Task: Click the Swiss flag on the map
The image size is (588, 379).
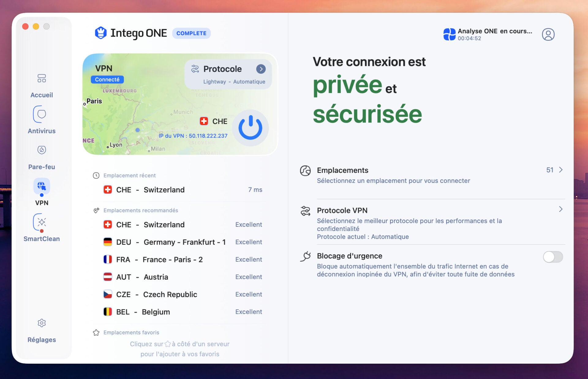Action: coord(204,121)
